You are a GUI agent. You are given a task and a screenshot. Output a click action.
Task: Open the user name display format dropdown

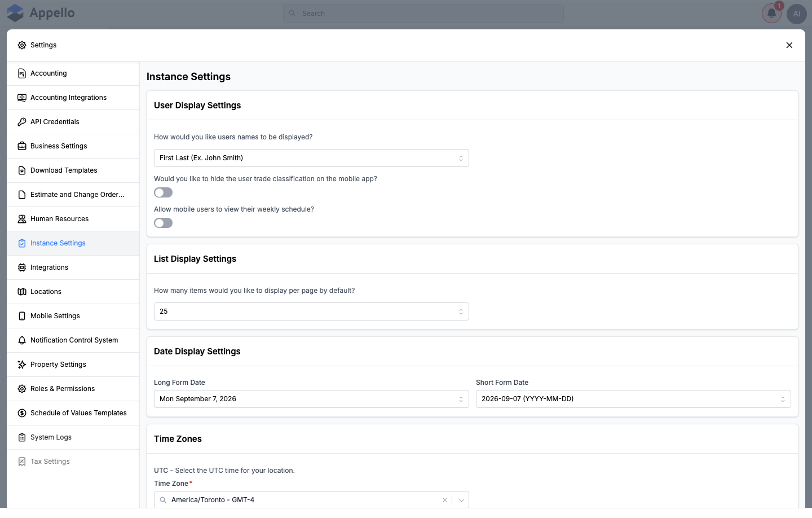(x=311, y=158)
